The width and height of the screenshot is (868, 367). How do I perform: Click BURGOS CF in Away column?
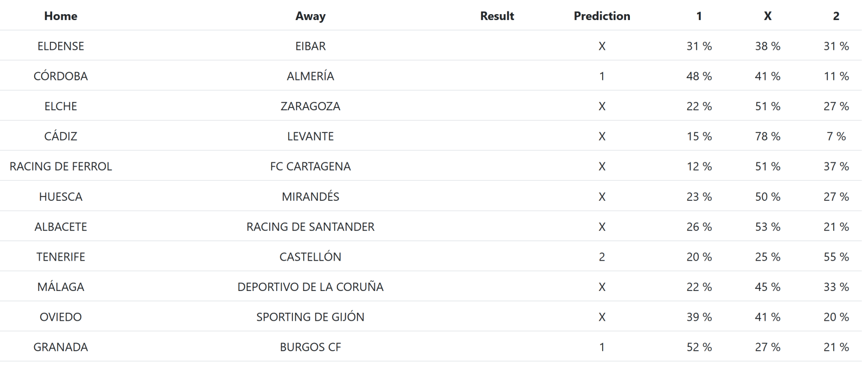click(x=310, y=347)
